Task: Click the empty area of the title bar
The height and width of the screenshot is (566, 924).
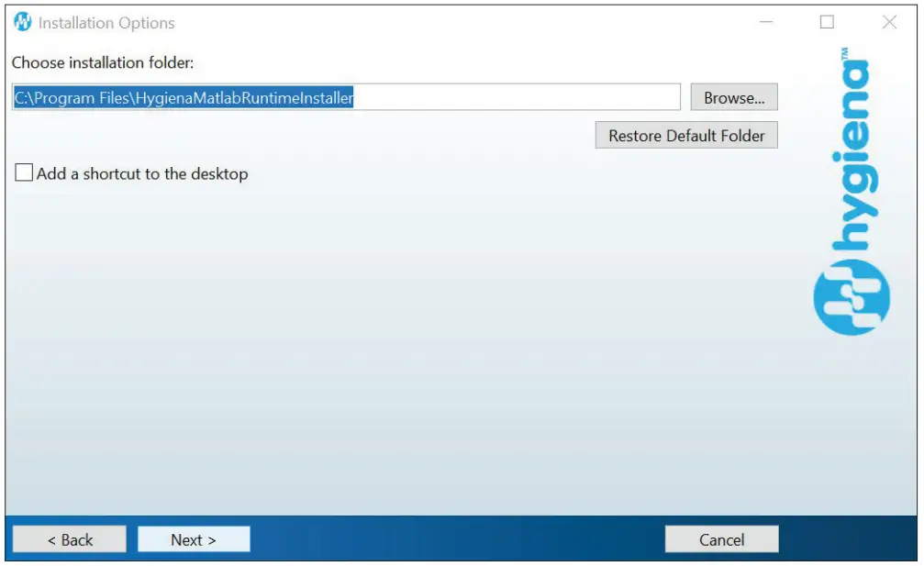Action: [x=459, y=21]
